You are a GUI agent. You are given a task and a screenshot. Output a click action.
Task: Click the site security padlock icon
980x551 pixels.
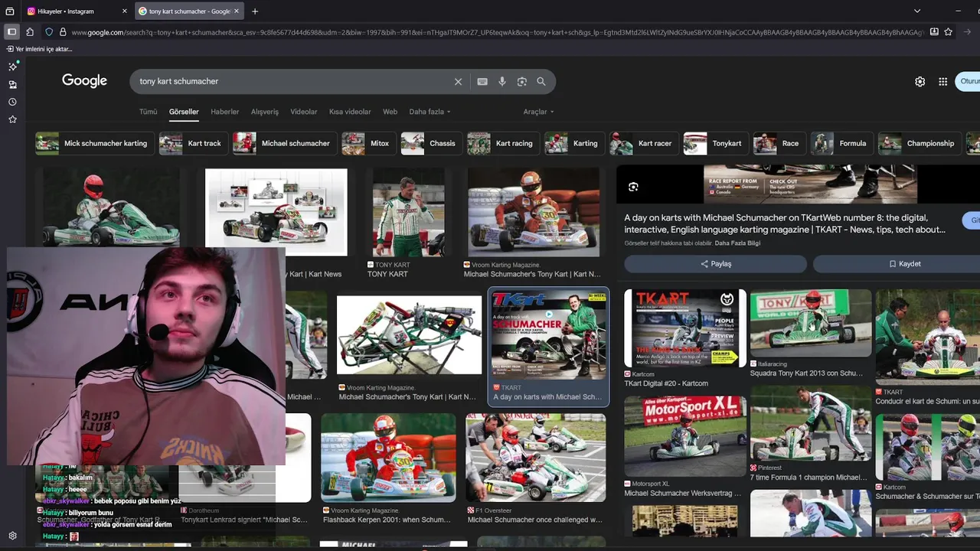(62, 32)
